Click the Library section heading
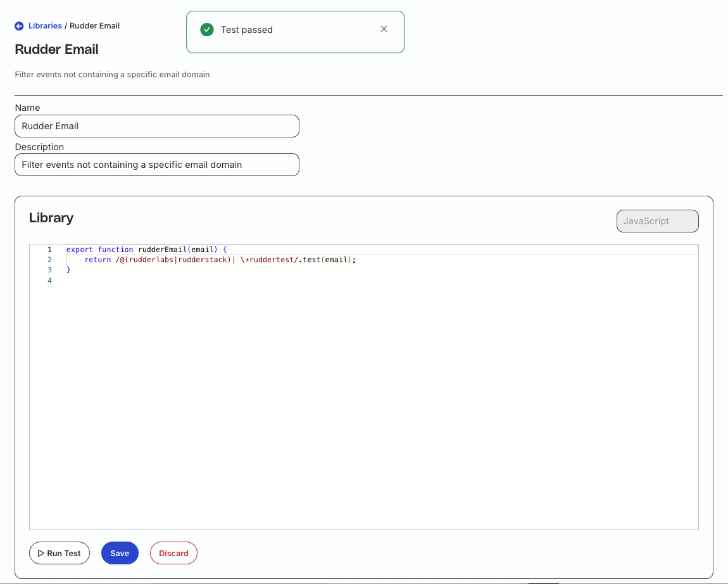Image resolution: width=728 pixels, height=584 pixels. pos(51,218)
